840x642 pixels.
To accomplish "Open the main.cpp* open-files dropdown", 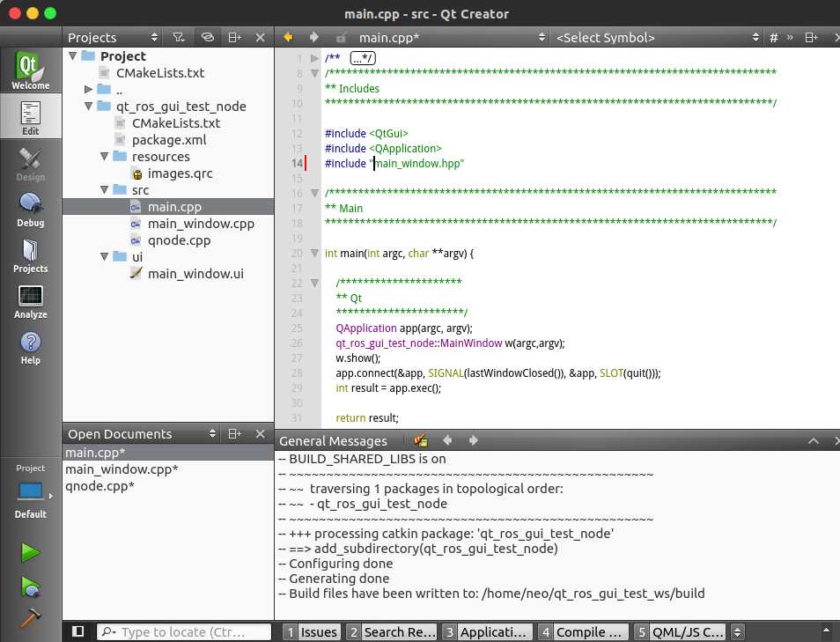I will (x=452, y=38).
